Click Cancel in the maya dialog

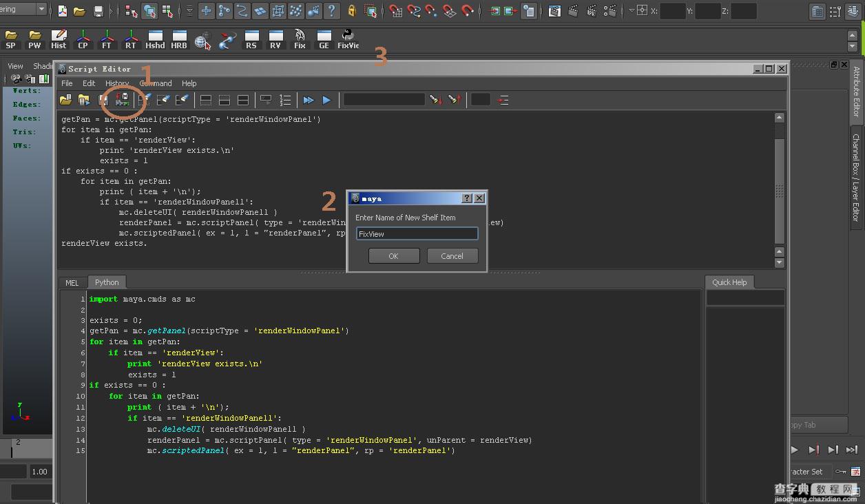point(452,256)
